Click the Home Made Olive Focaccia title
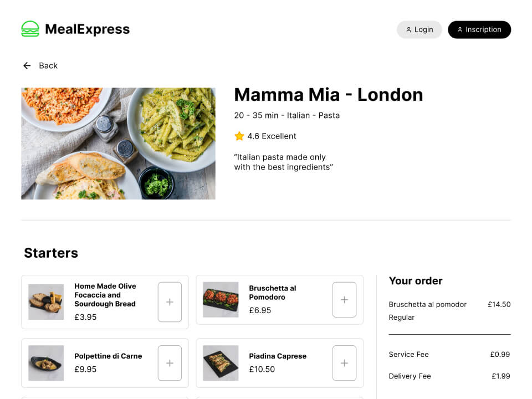Screen dimensions: 532x399 pos(105,295)
